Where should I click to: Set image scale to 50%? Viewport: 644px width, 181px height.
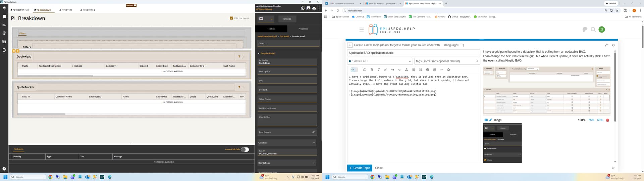pyautogui.click(x=600, y=120)
